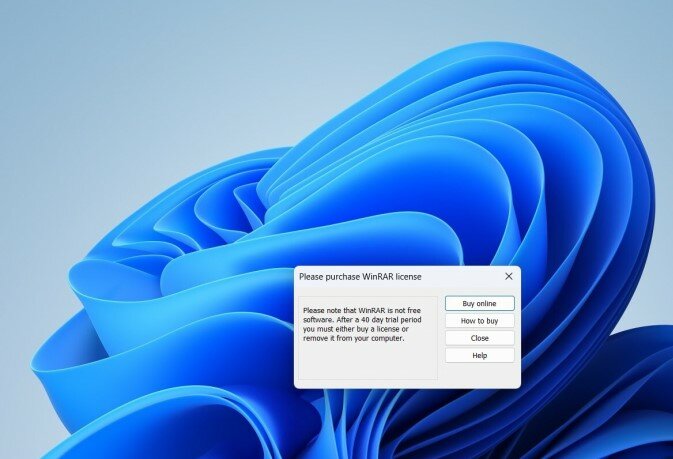Click the Buy online button
The height and width of the screenshot is (459, 673).
tap(479, 303)
